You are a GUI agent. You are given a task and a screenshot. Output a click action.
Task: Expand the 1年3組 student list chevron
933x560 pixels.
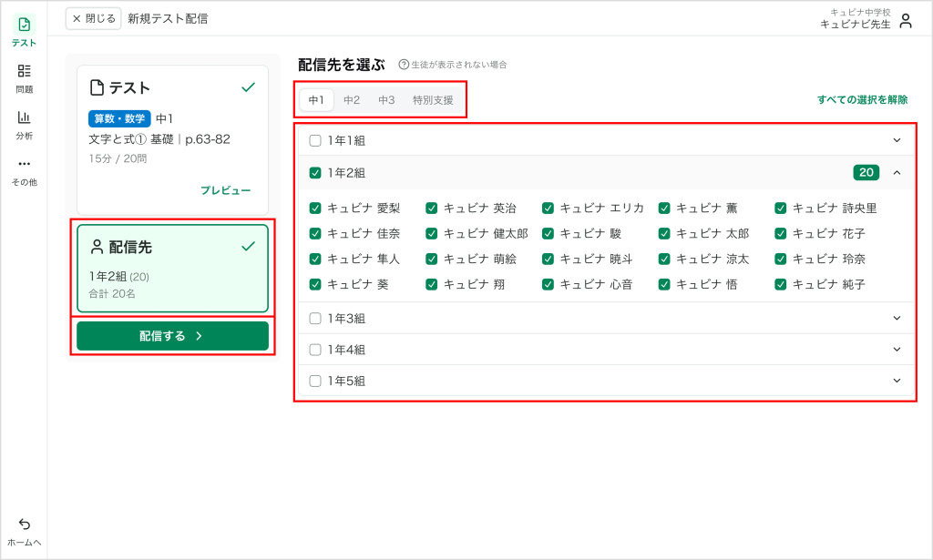(897, 318)
